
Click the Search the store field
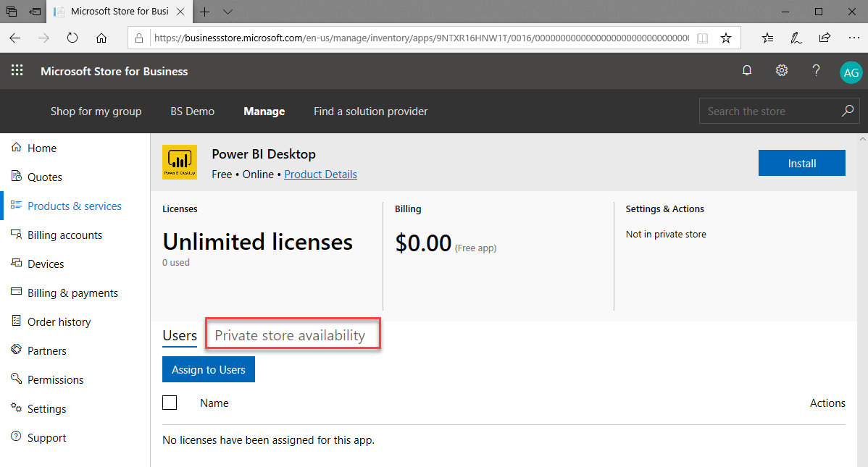tap(779, 111)
